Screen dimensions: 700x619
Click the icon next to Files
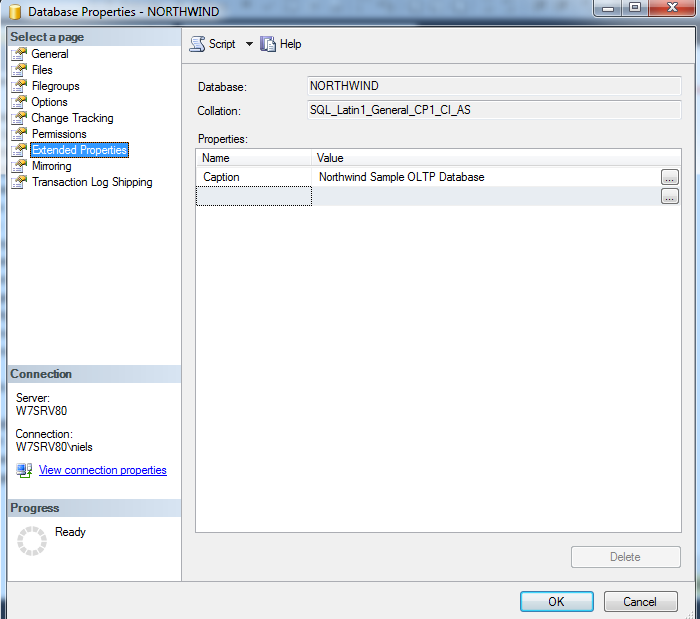pos(19,70)
